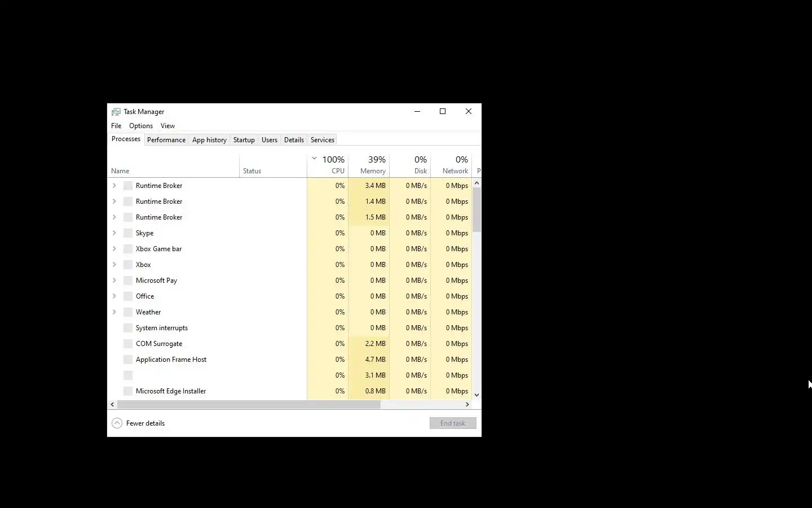This screenshot has width=812, height=508.
Task: Sort by the Disk column header
Action: (x=410, y=166)
